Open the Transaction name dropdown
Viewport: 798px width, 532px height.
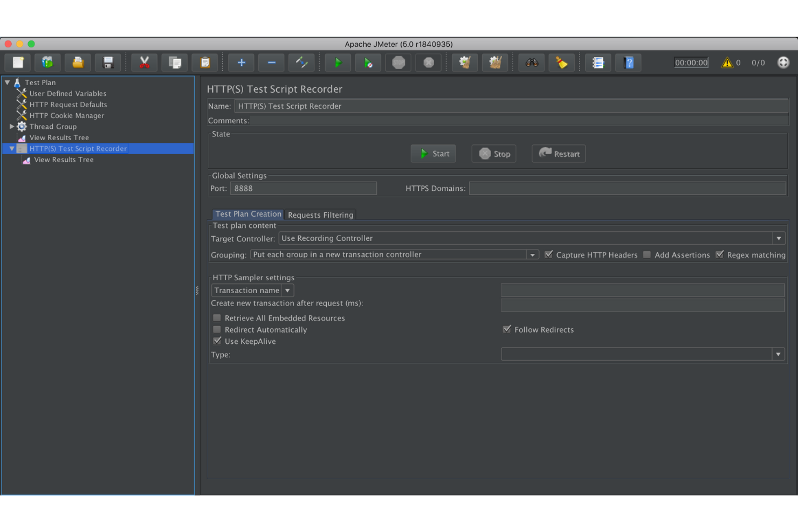click(x=287, y=291)
